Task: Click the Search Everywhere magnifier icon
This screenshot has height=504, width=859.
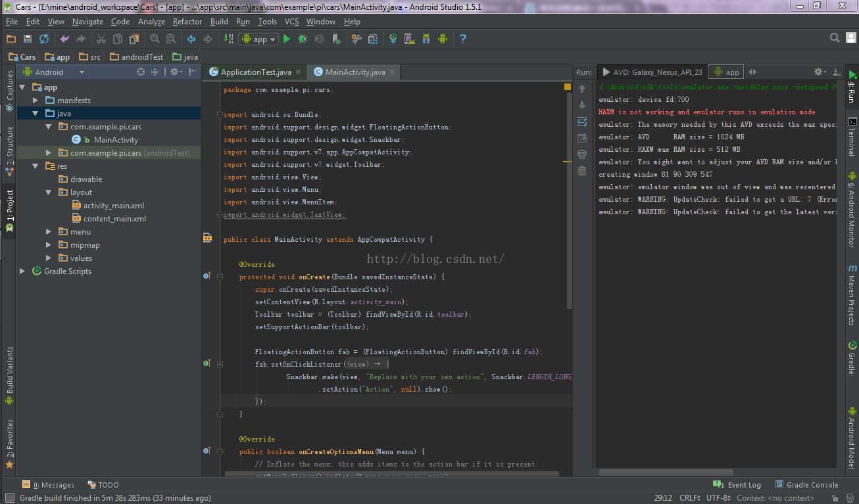Action: click(835, 38)
